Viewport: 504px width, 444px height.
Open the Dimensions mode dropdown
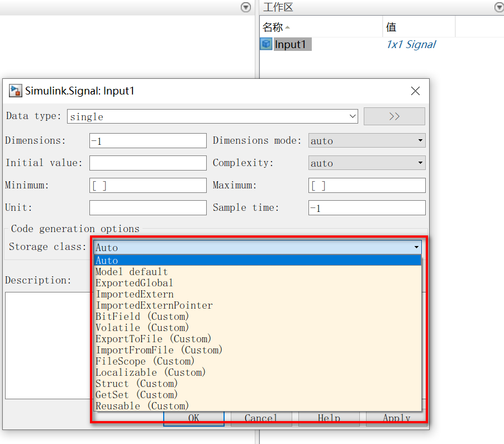pos(367,140)
